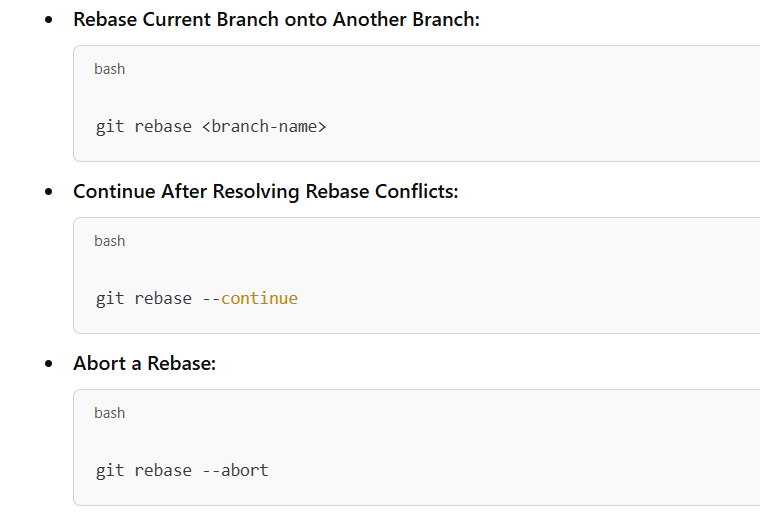Click the word "Branch:" ending the first heading

click(x=448, y=19)
